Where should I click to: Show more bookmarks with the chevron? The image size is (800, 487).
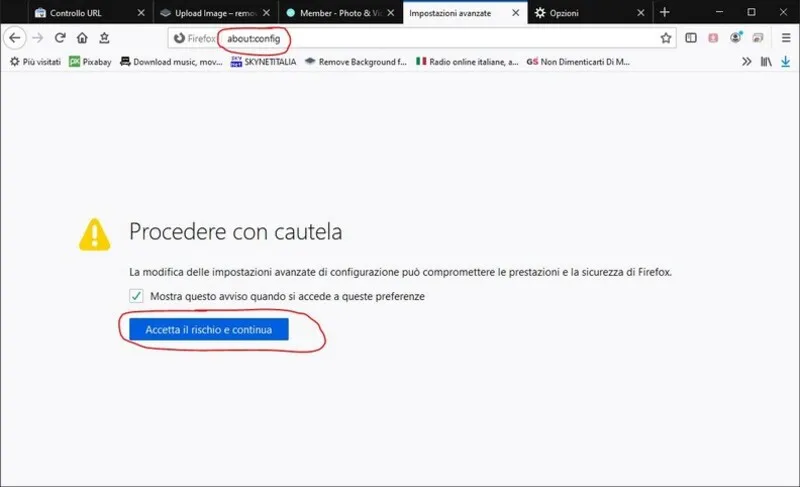click(747, 62)
